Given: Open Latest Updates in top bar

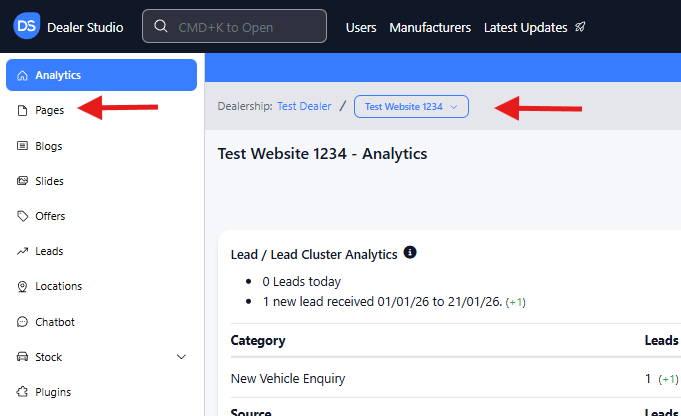Looking at the screenshot, I should 534,27.
